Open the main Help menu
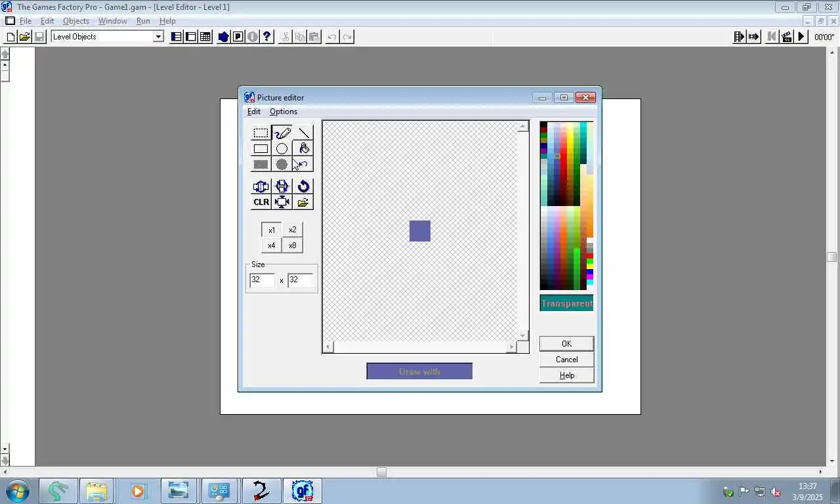The height and width of the screenshot is (504, 840). pyautogui.click(x=167, y=21)
